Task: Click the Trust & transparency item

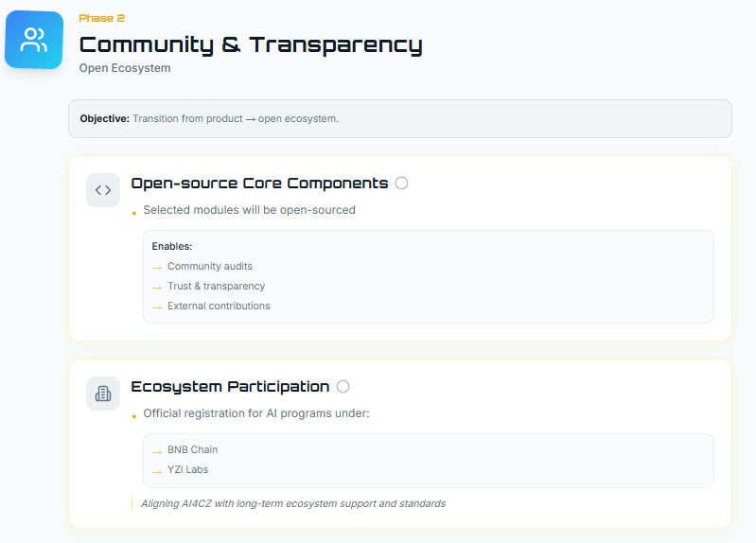Action: [216, 286]
